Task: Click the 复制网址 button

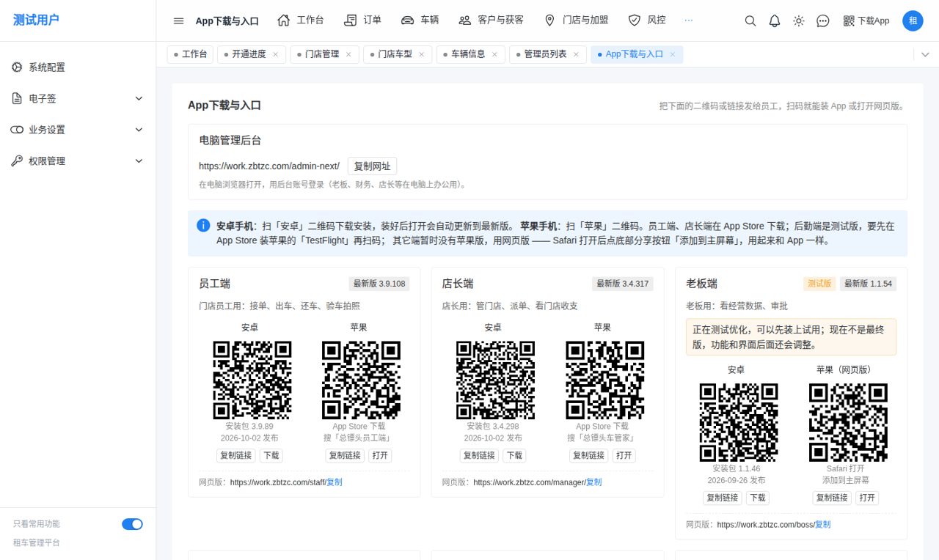Action: pos(373,166)
